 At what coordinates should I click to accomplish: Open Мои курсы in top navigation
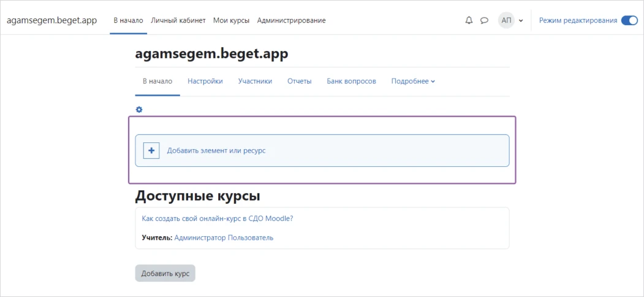pos(231,20)
